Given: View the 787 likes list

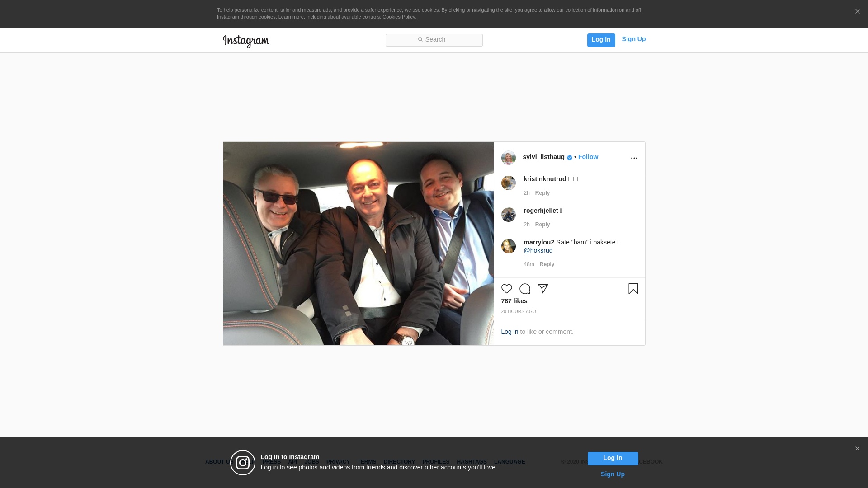Looking at the screenshot, I should click(514, 301).
